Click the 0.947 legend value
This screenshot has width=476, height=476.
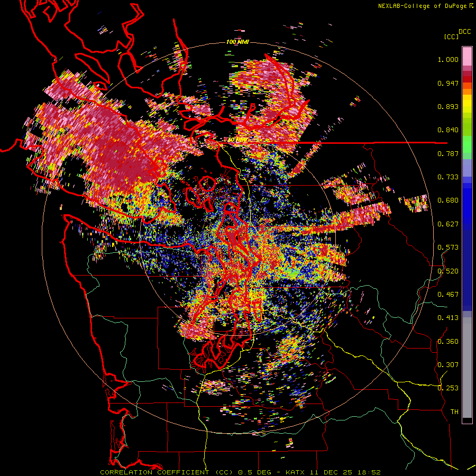coord(448,83)
